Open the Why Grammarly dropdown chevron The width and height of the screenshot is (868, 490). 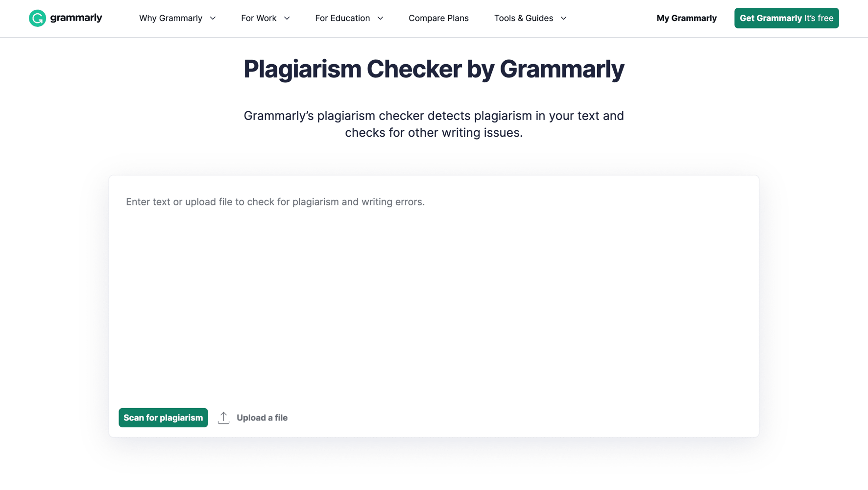click(213, 18)
